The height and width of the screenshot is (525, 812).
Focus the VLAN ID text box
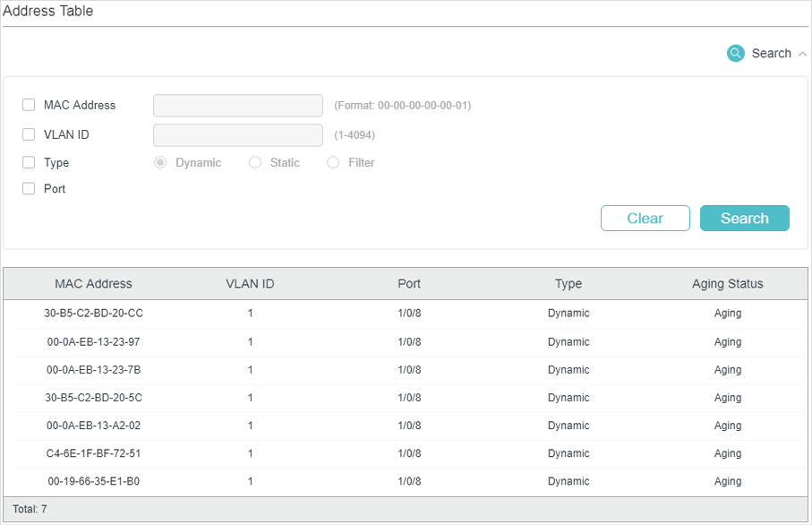(237, 135)
